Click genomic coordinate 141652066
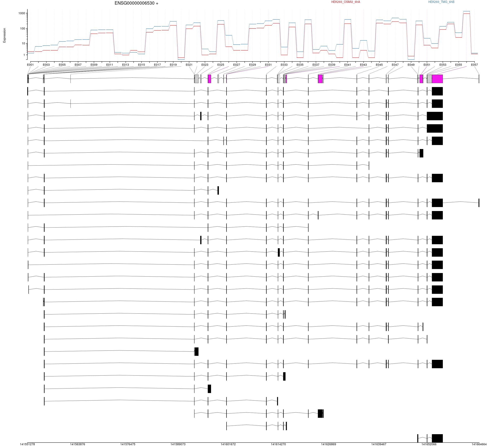This screenshot has width=502, height=448. [x=429, y=444]
